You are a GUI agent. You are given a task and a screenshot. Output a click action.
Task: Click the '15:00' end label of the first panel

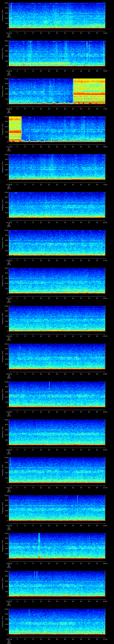click(105, 33)
